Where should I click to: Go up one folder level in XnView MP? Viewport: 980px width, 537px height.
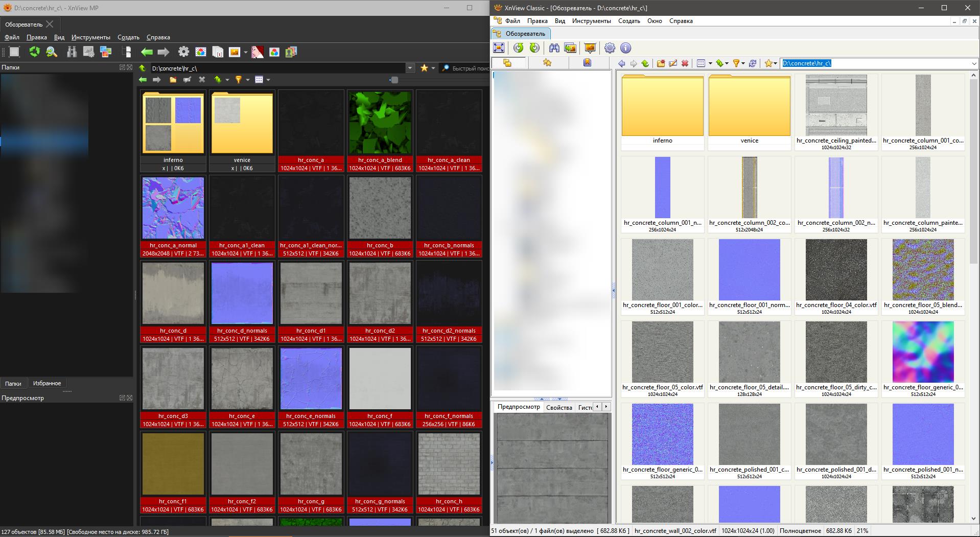point(143,68)
